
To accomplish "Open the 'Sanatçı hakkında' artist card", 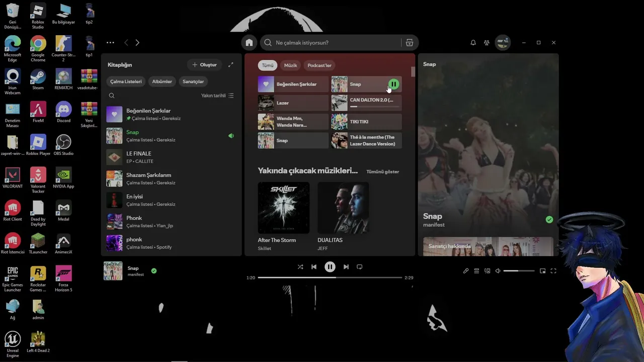I will coord(488,246).
